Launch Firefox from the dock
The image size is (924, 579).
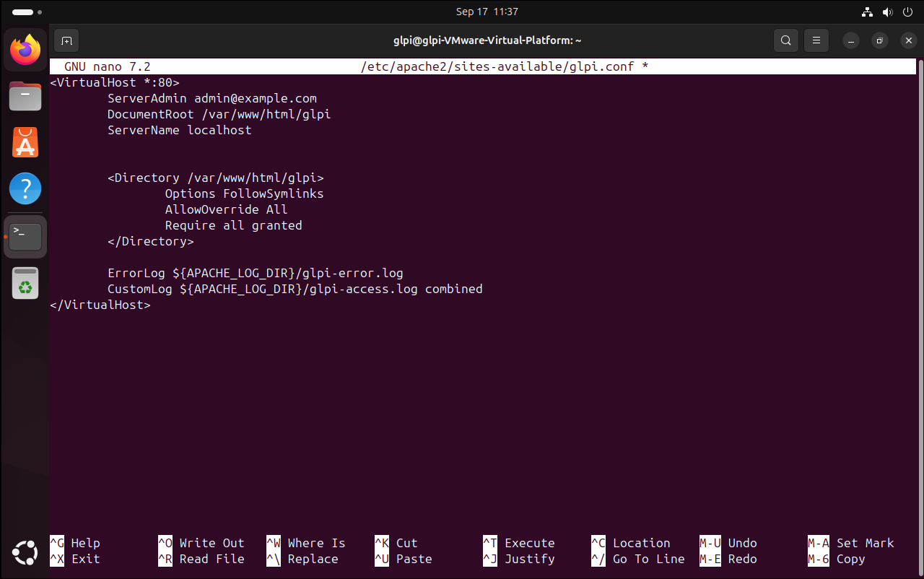pos(25,50)
